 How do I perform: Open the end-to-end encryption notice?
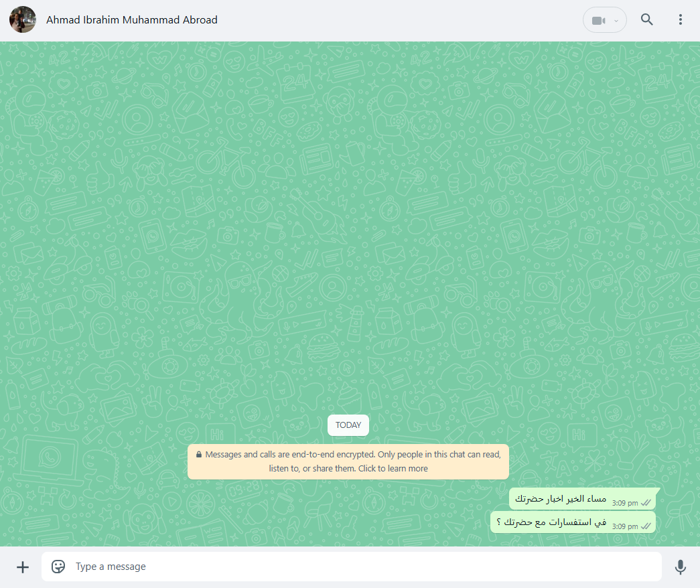(x=348, y=461)
